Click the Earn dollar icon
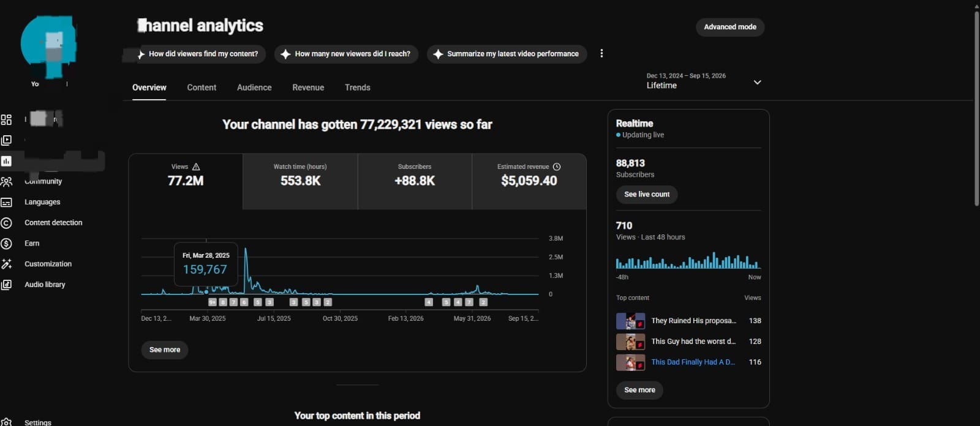Image resolution: width=980 pixels, height=426 pixels. (x=6, y=244)
